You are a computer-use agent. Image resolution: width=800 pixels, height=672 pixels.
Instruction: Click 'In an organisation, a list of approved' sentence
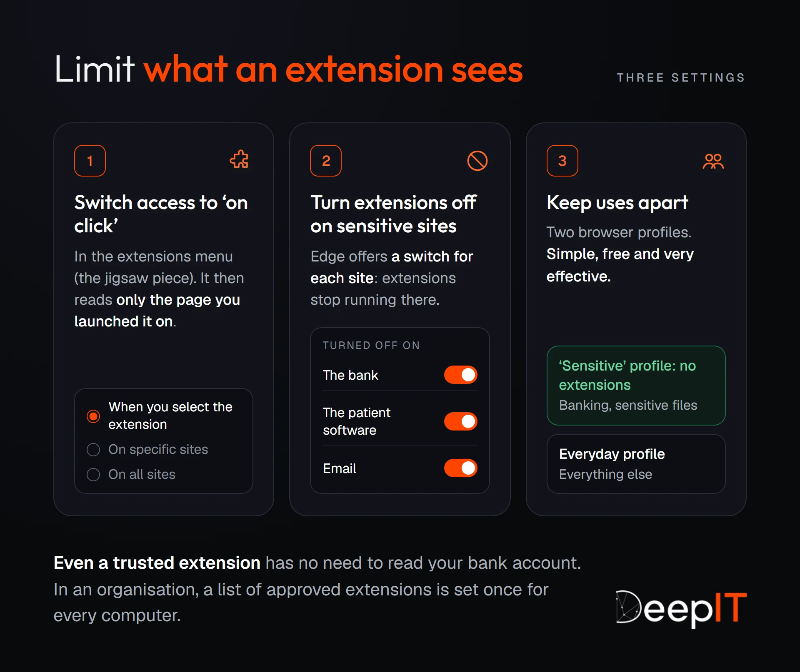(x=301, y=602)
